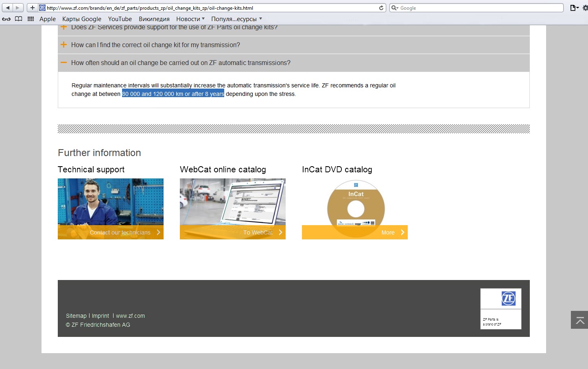Click the browser forward arrow button
This screenshot has width=588, height=369.
(18, 8)
